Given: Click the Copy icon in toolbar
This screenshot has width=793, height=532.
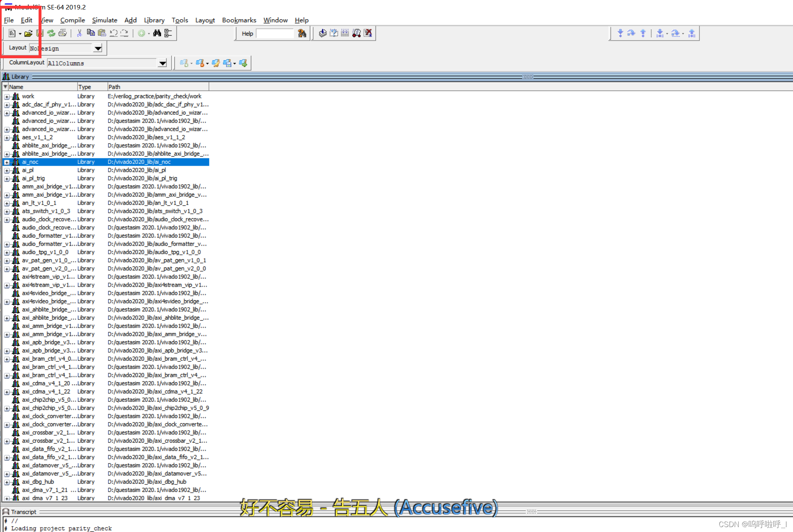Looking at the screenshot, I should [91, 33].
